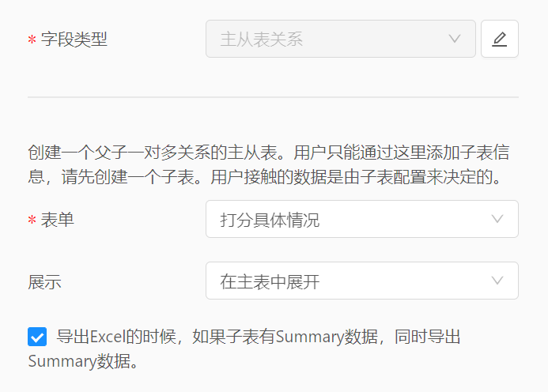Screen dimensions: 548x392
Task: Click the pencil edit icon beside 字段类型
Action: (500, 39)
